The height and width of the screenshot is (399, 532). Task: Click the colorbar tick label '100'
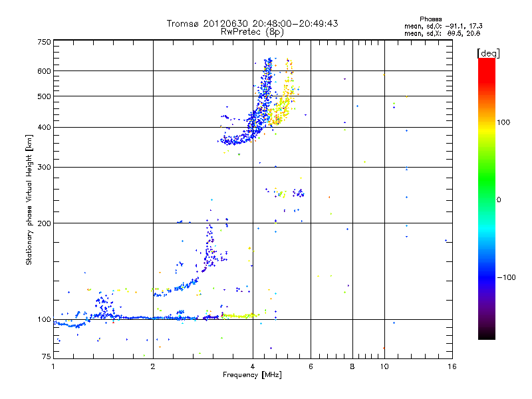pyautogui.click(x=503, y=122)
